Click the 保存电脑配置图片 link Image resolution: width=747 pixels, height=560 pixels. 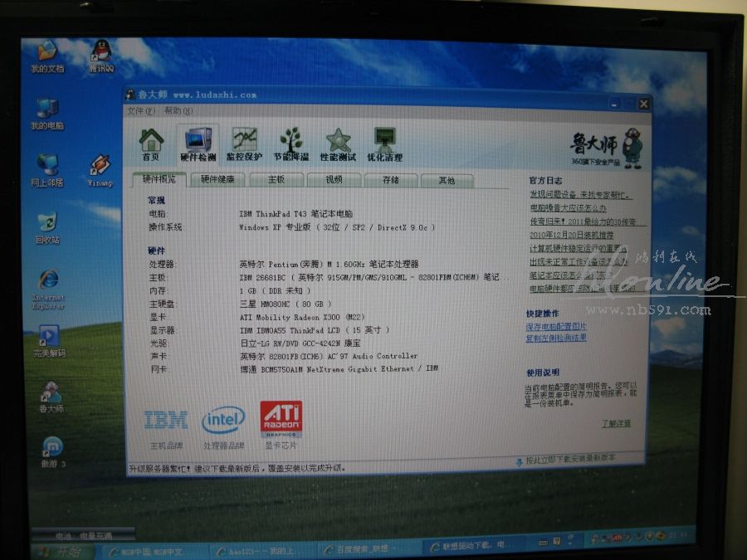555,327
